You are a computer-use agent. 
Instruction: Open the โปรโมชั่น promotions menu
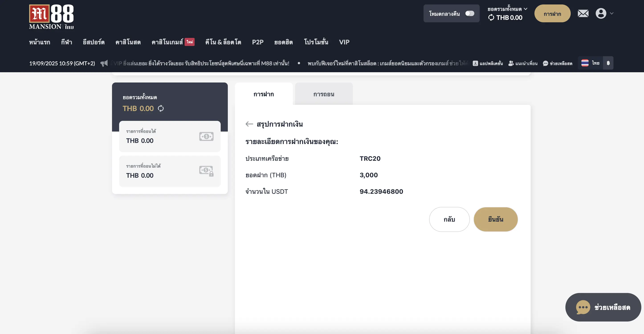[x=316, y=42]
